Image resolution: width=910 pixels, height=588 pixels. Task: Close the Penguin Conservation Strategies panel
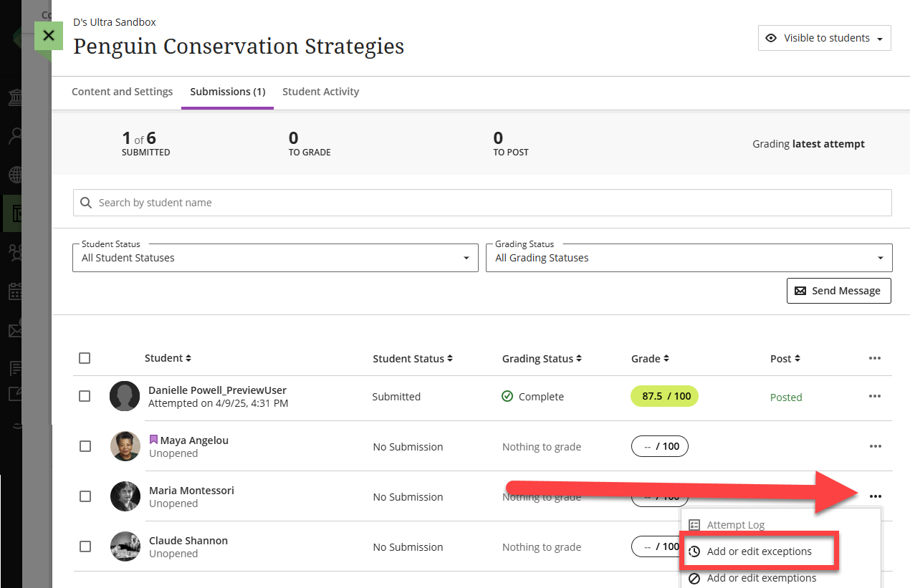[49, 36]
